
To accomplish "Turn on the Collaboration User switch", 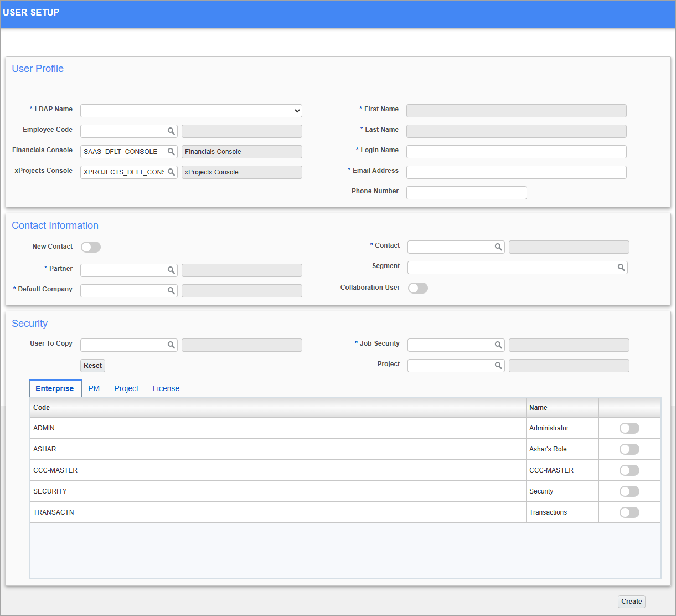I will pos(418,288).
